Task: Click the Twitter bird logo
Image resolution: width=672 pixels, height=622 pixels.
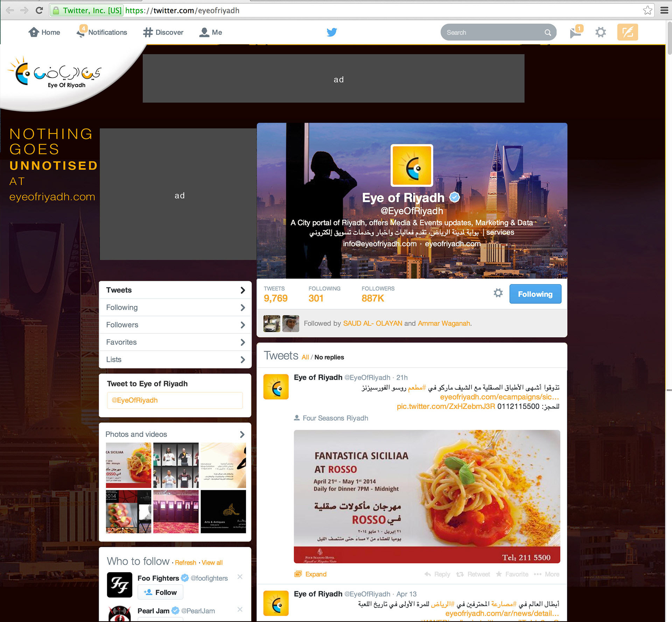Action: [332, 32]
